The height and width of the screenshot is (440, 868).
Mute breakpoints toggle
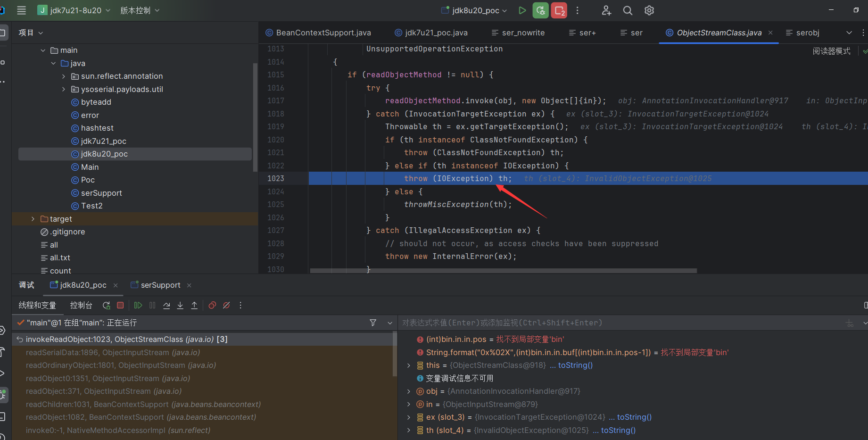[226, 305]
